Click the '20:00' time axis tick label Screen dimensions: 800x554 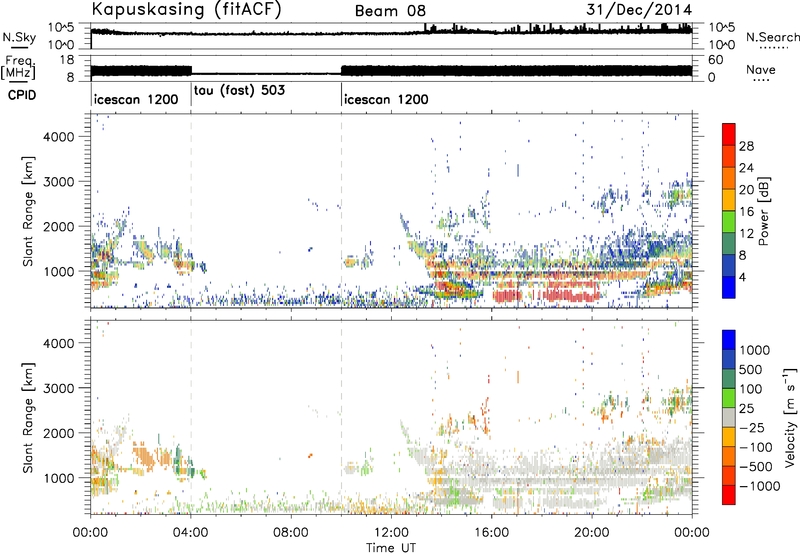592,533
